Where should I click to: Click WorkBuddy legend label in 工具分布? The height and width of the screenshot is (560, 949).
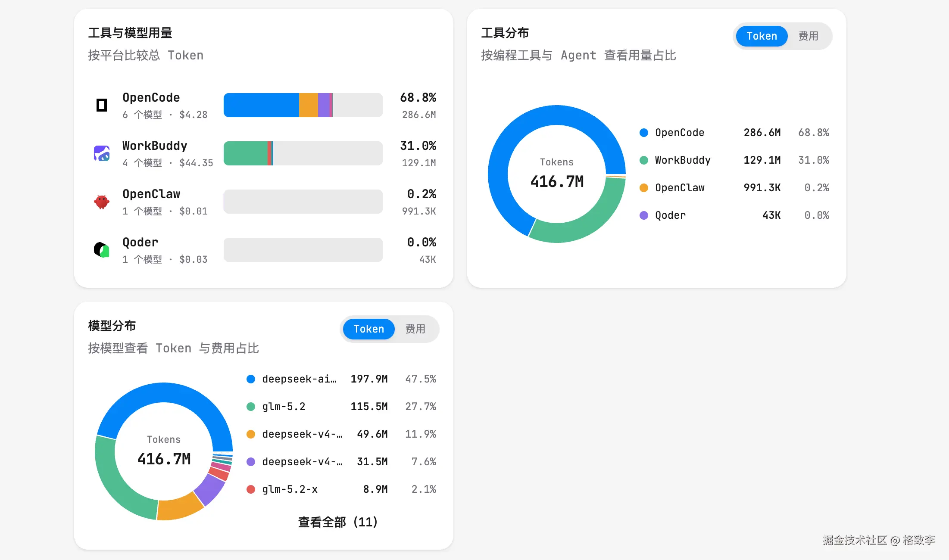coord(683,160)
